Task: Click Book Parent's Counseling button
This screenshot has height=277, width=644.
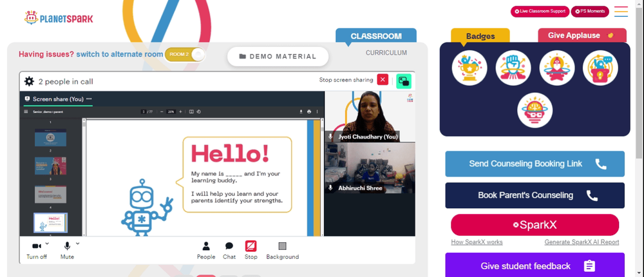Action: tap(535, 195)
